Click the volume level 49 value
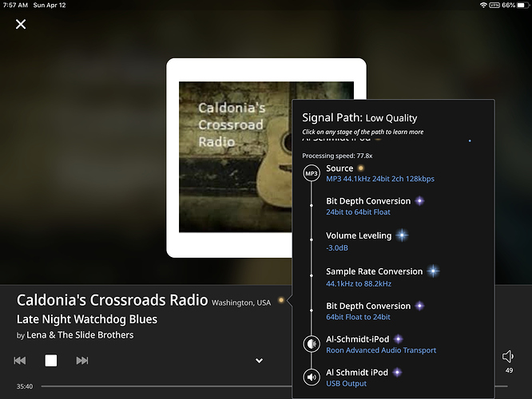The image size is (532, 399). tap(510, 370)
